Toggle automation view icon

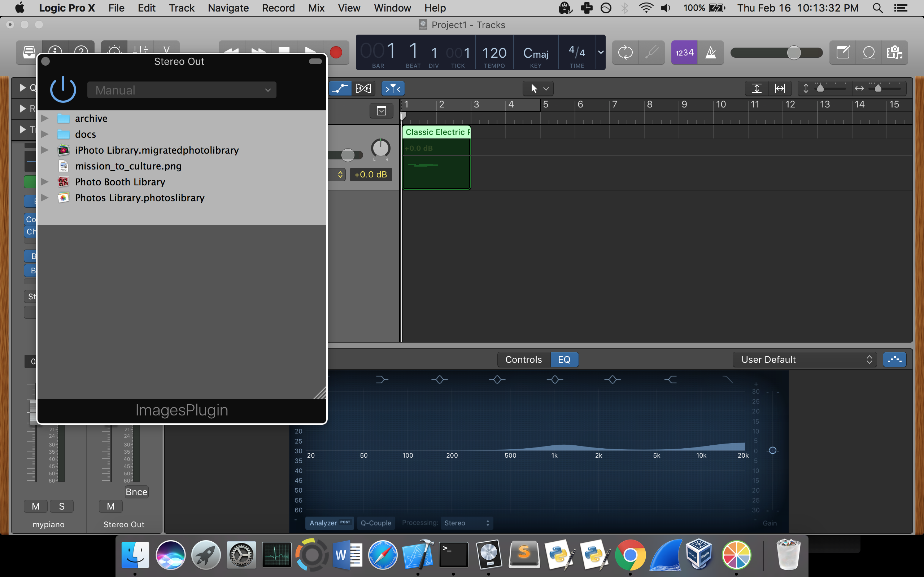coord(340,89)
